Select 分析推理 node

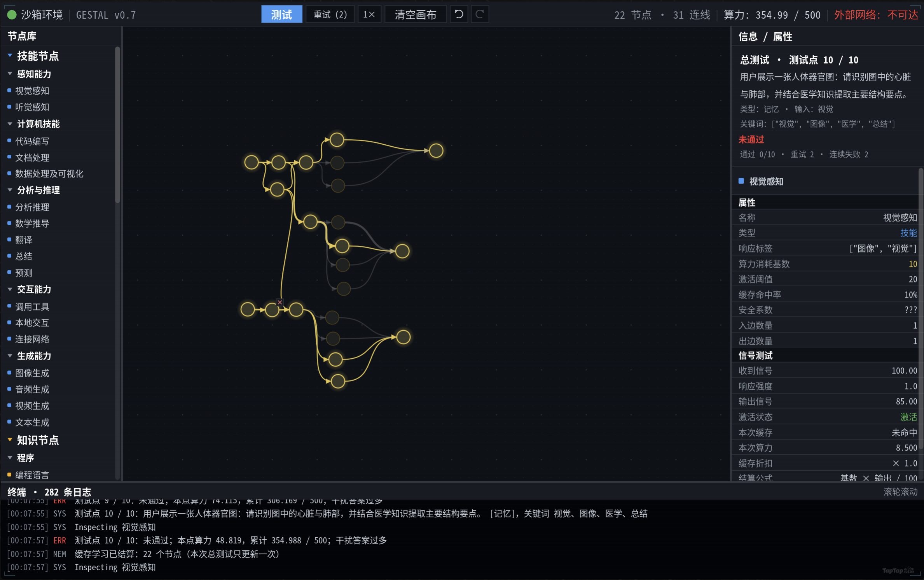32,207
